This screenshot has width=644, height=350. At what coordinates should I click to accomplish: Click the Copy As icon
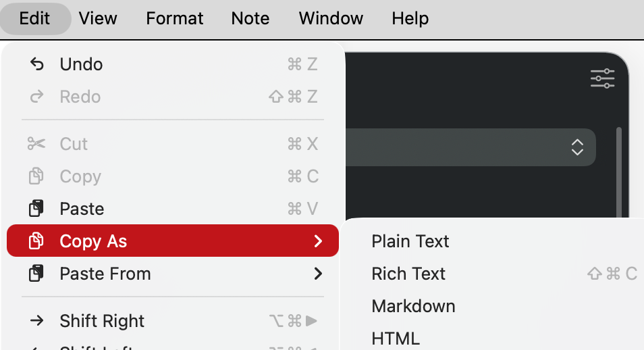[x=36, y=241]
